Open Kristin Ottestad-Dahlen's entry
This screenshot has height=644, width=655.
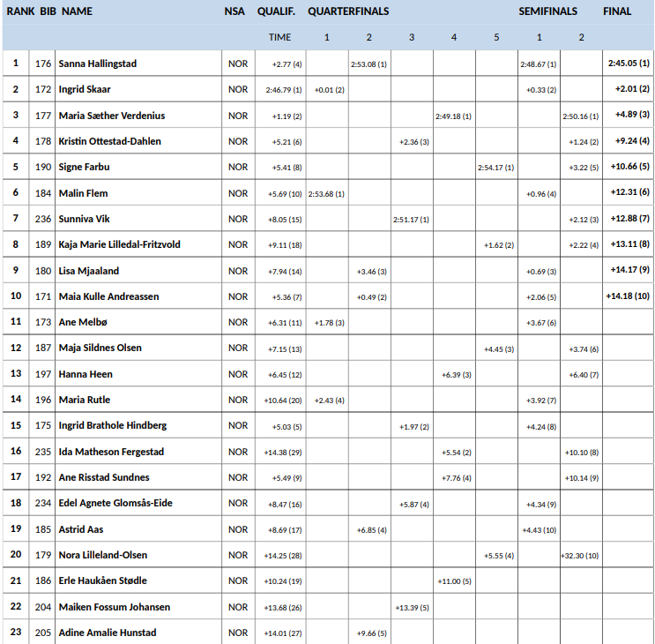click(109, 141)
